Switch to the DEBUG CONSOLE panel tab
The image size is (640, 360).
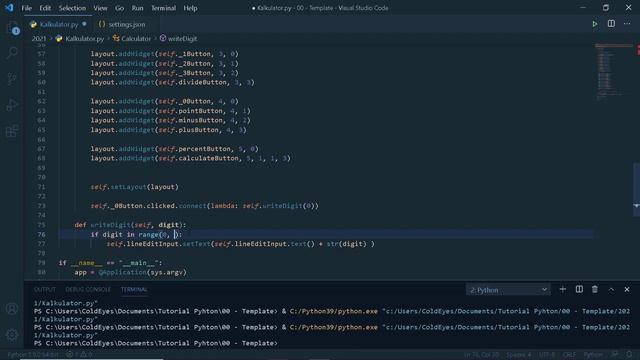point(88,289)
